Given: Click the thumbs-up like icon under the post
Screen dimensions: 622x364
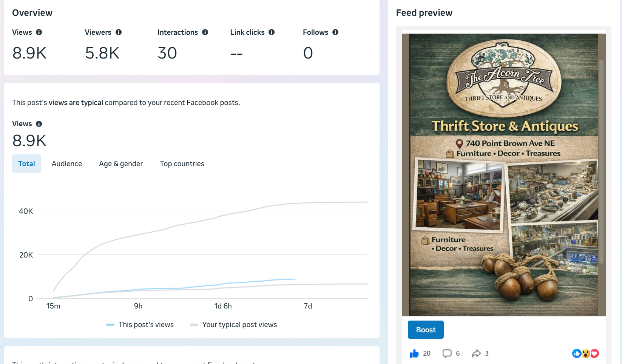Looking at the screenshot, I should point(414,353).
